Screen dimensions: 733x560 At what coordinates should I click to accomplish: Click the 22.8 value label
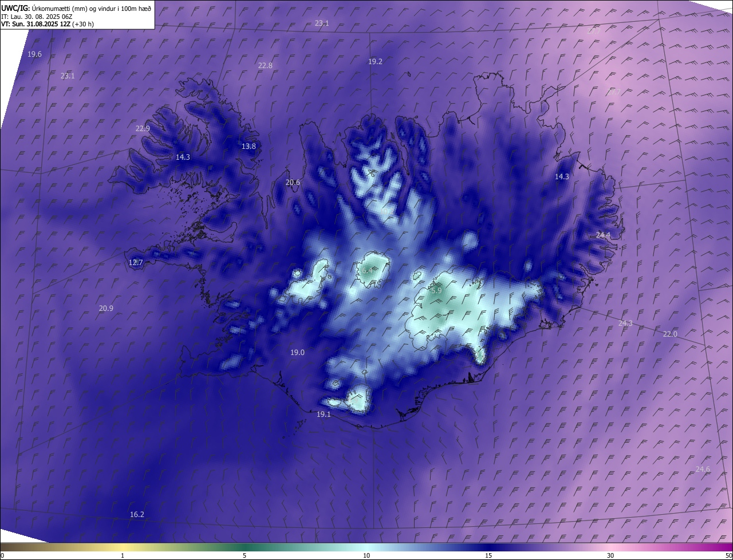click(265, 65)
